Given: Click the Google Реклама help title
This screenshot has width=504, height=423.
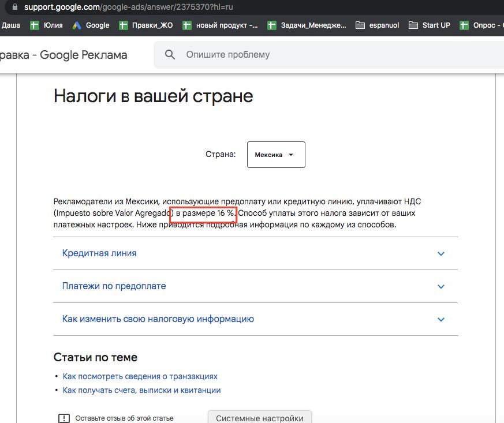Looking at the screenshot, I should [64, 55].
